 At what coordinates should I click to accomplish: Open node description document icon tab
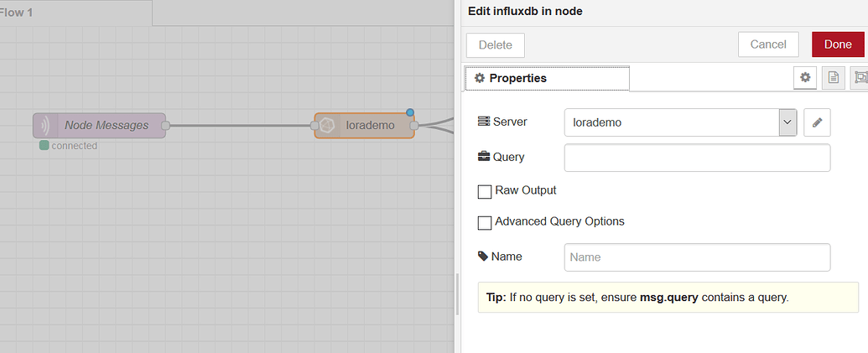point(833,78)
